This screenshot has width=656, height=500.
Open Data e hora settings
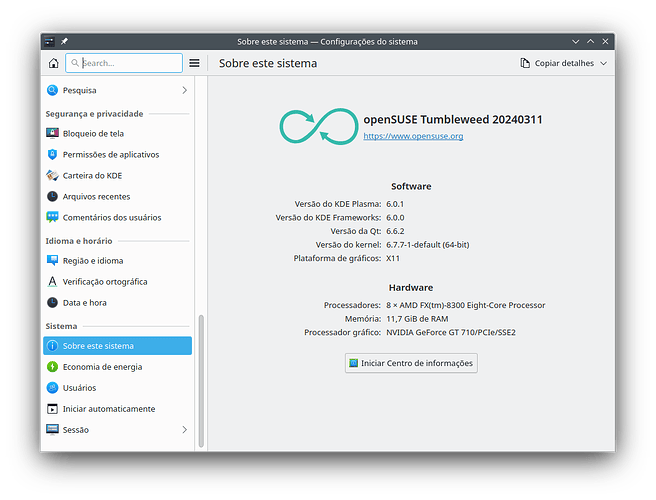point(84,303)
